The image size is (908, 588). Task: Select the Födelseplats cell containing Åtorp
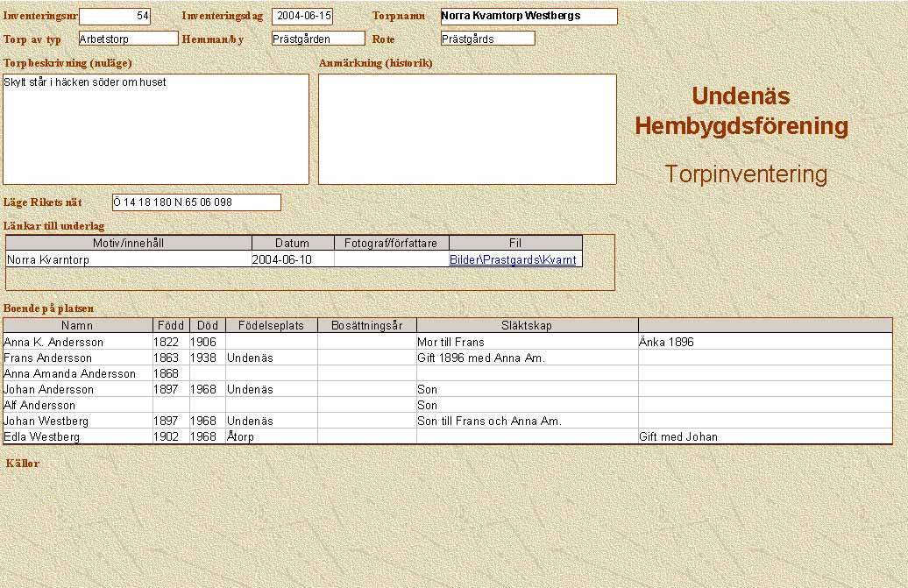point(271,437)
